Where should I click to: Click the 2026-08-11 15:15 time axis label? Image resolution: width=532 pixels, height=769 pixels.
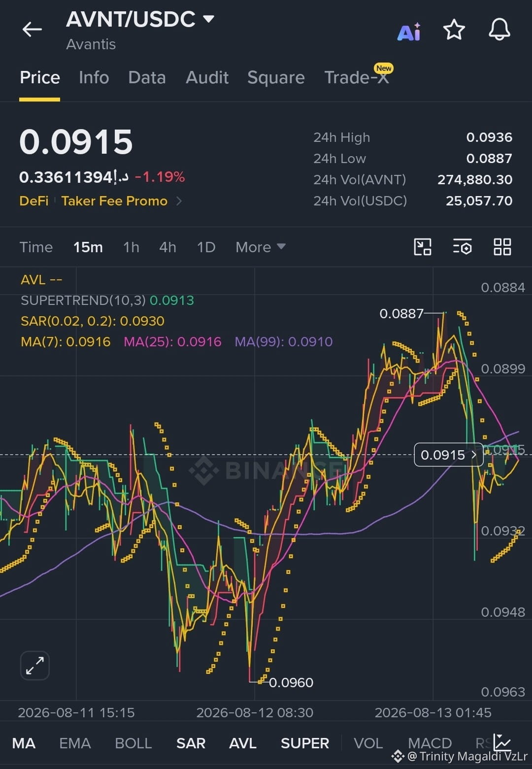point(76,712)
